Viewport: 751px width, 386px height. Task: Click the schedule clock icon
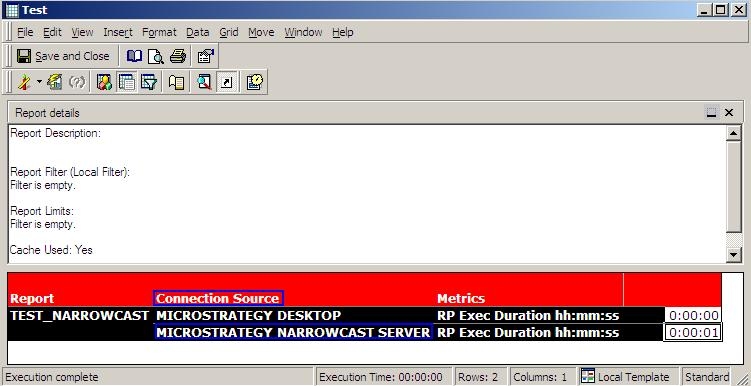click(x=255, y=82)
